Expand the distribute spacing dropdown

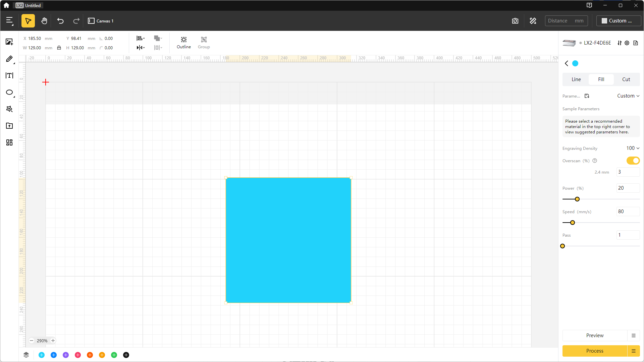[x=158, y=48]
